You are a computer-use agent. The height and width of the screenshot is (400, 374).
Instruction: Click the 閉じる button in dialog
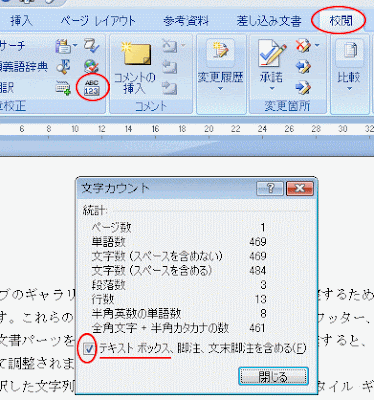point(273,377)
